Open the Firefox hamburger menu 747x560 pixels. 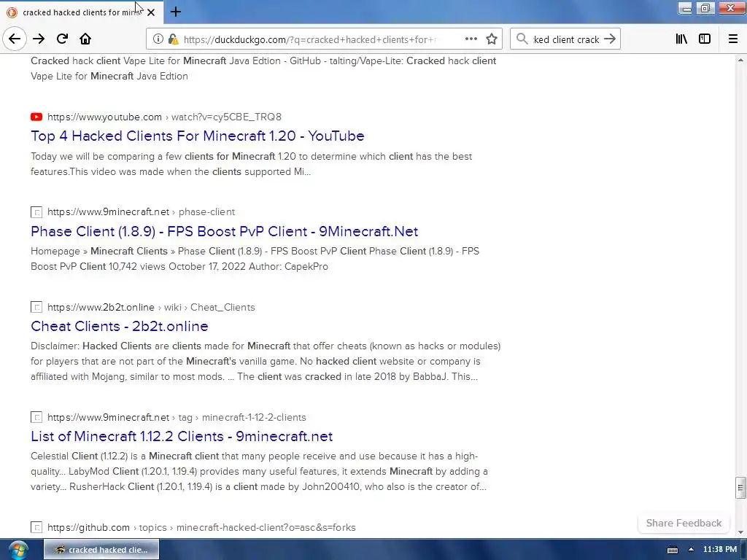[732, 39]
